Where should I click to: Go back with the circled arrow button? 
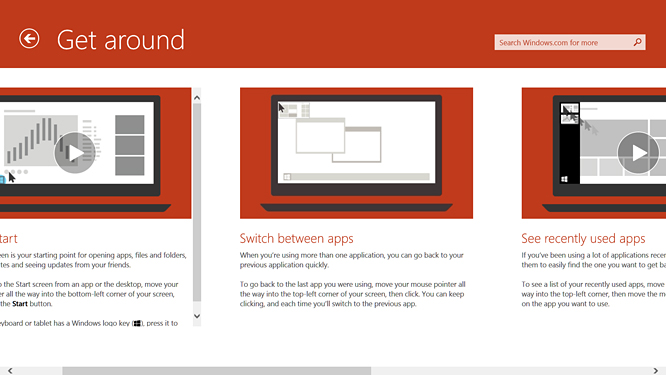29,39
